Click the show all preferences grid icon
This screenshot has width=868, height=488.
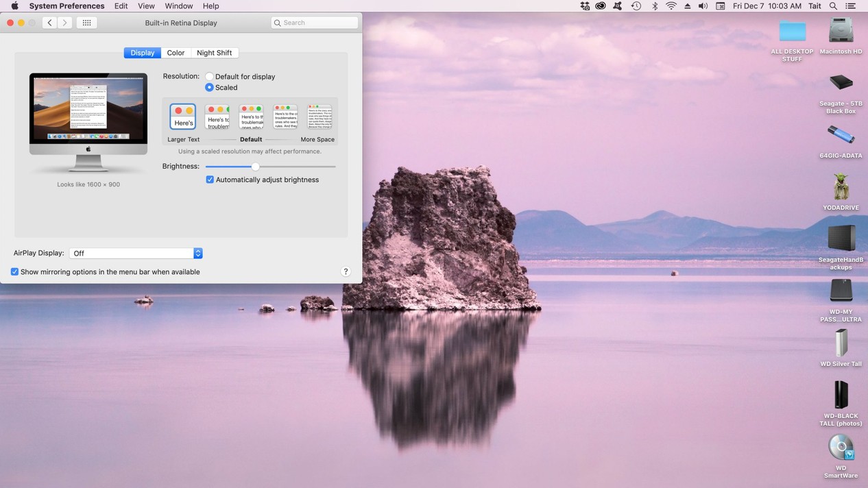click(x=86, y=23)
